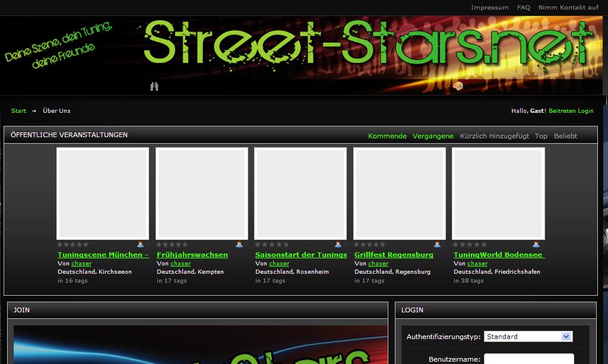Click the 'Deutschland, Friedrichshafen' location text
This screenshot has width=608, height=364.
point(497,272)
